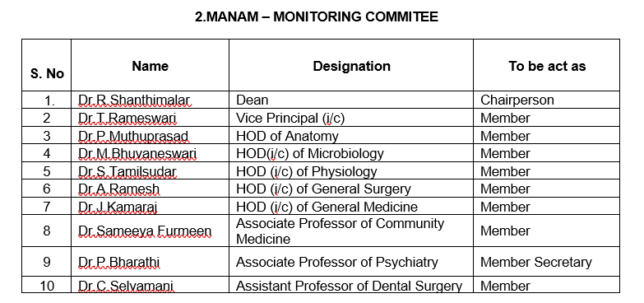Click the name Dr.P.Muthuprasad
The height and width of the screenshot is (303, 644).
[x=133, y=136]
